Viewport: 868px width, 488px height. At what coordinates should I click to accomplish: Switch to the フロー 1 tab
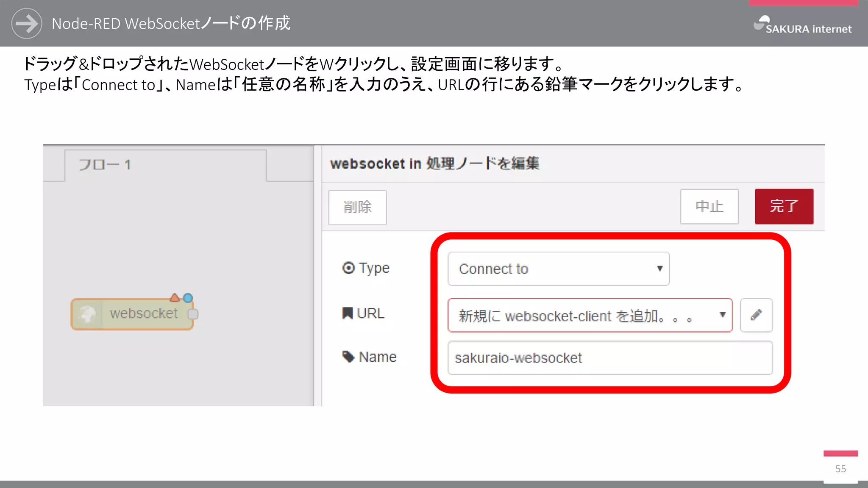(x=165, y=165)
